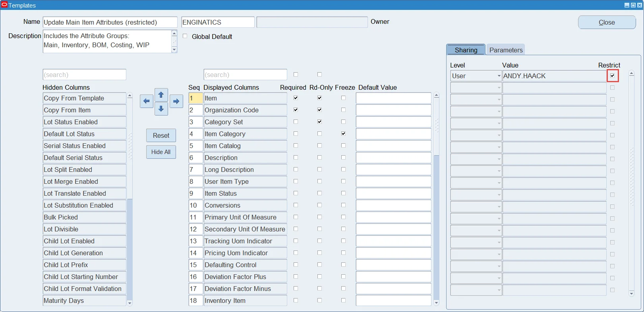The width and height of the screenshot is (644, 312).
Task: Select Primary Unit Of Measure column
Action: coord(245,217)
